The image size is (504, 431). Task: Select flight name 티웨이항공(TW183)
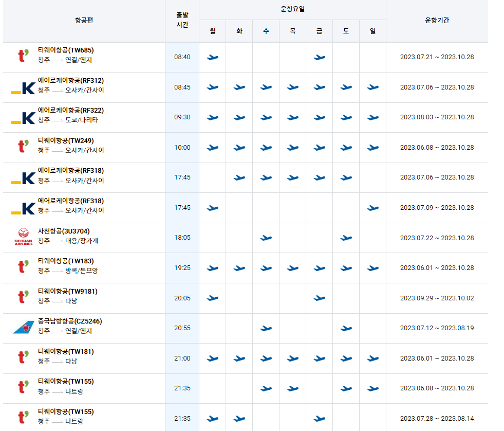tap(66, 261)
